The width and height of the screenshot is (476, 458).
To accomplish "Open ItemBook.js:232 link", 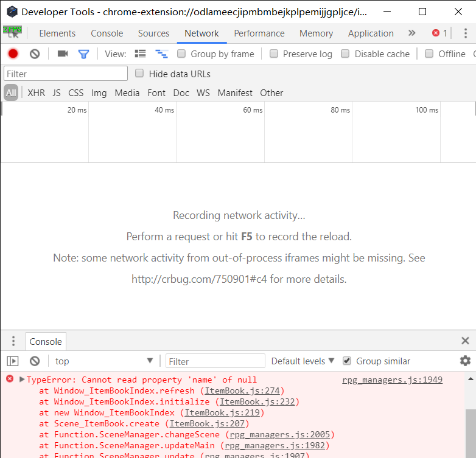I will (257, 401).
